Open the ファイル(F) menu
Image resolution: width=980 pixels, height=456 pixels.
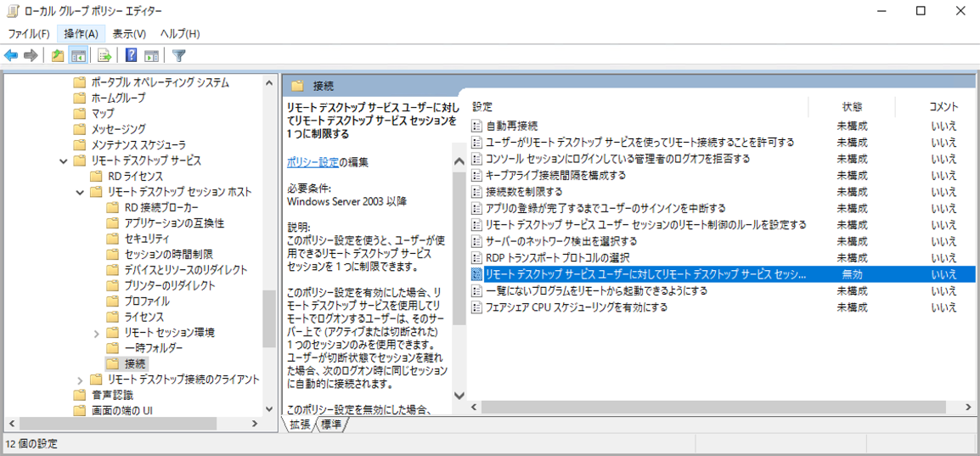pyautogui.click(x=29, y=34)
